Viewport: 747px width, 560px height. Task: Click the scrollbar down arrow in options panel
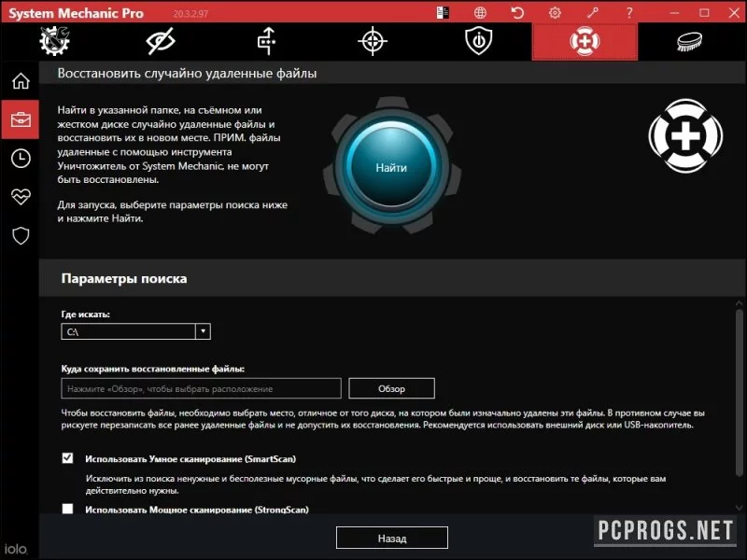(739, 507)
